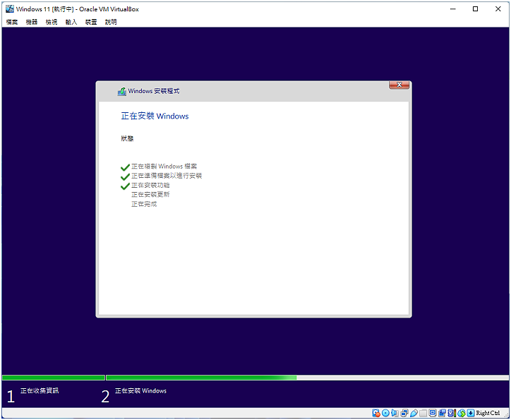Close the Windows 安裝程式 dialog
Image resolution: width=511 pixels, height=420 pixels.
point(399,85)
